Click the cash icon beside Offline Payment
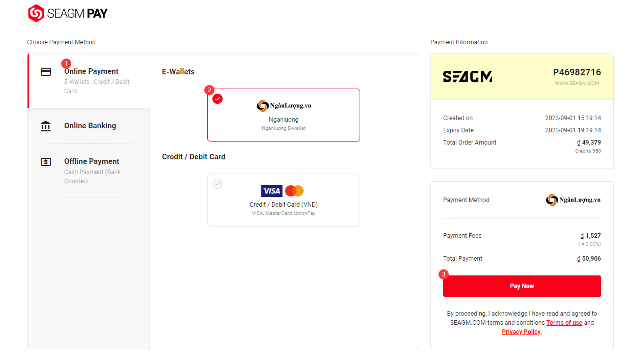 point(46,162)
